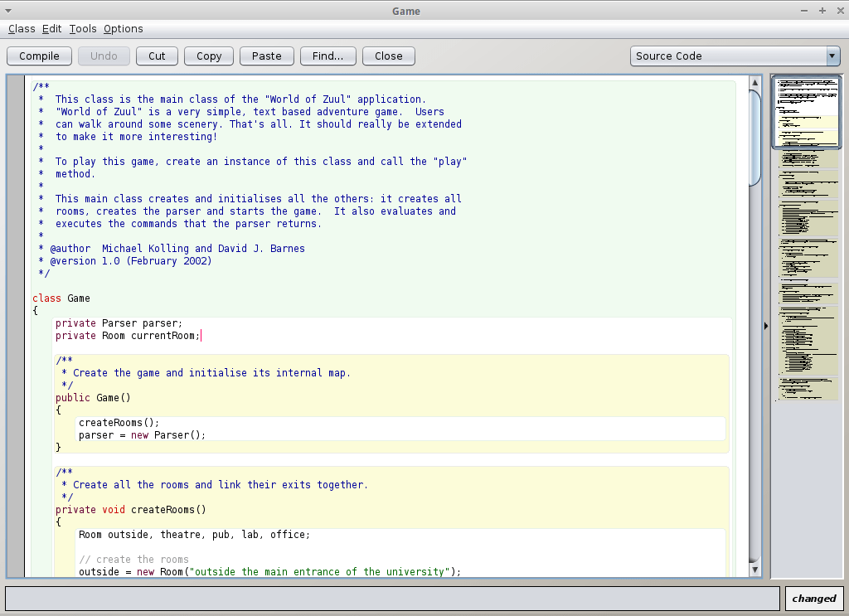Viewport: 849px width, 616px height.
Task: Click the scrollbar up arrow
Action: pos(754,81)
